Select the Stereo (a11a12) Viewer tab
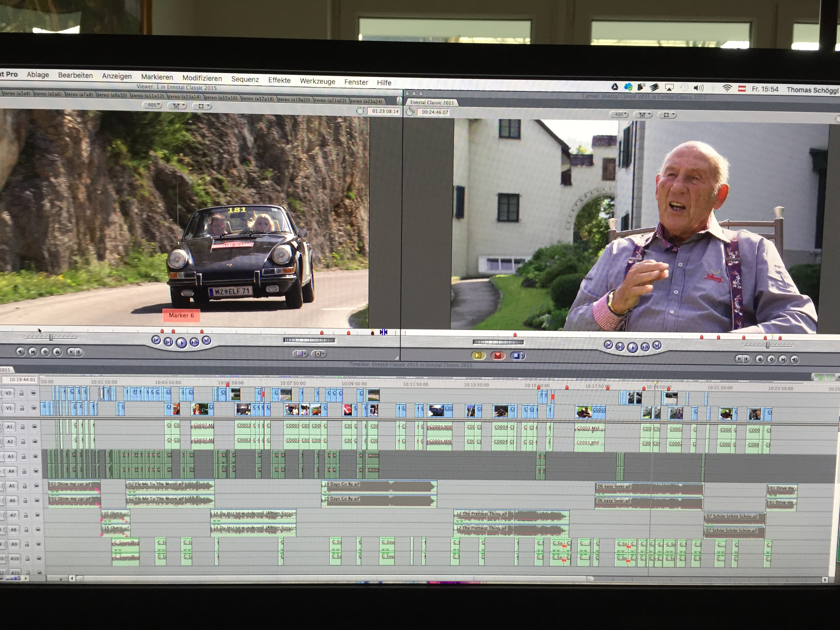Screen dimensions: 840x630 coord(147,96)
